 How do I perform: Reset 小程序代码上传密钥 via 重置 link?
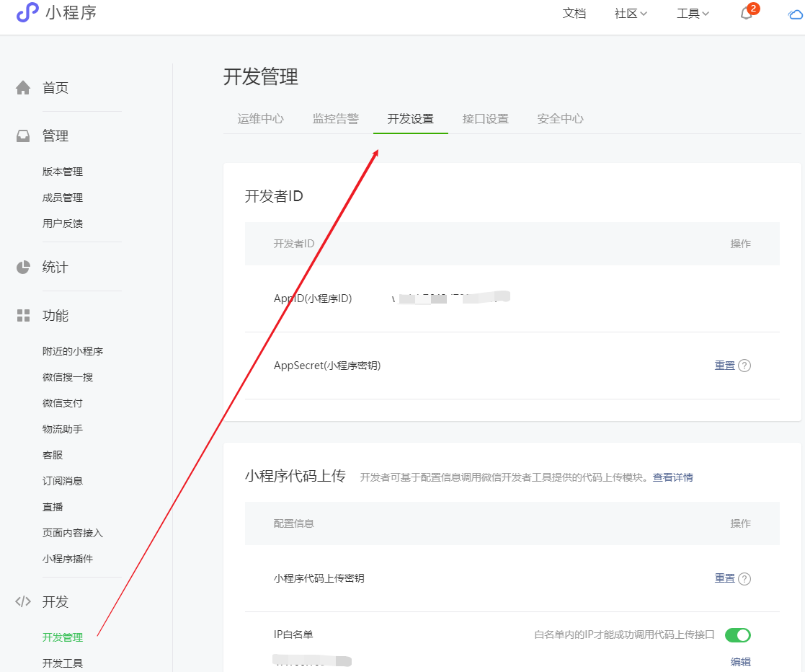(725, 578)
